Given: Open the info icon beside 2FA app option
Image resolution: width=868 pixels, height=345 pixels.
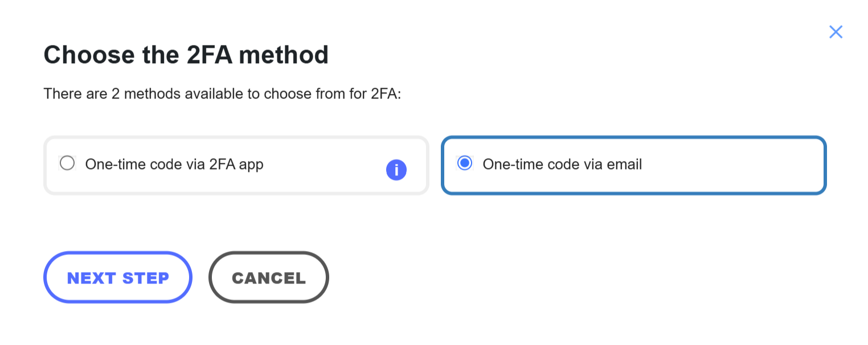Looking at the screenshot, I should (396, 170).
